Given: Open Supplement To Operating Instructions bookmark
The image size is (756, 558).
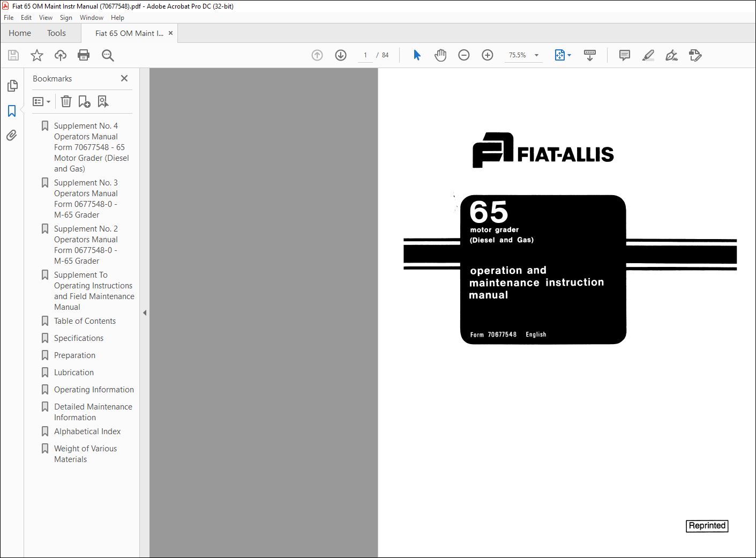Looking at the screenshot, I should (x=94, y=291).
